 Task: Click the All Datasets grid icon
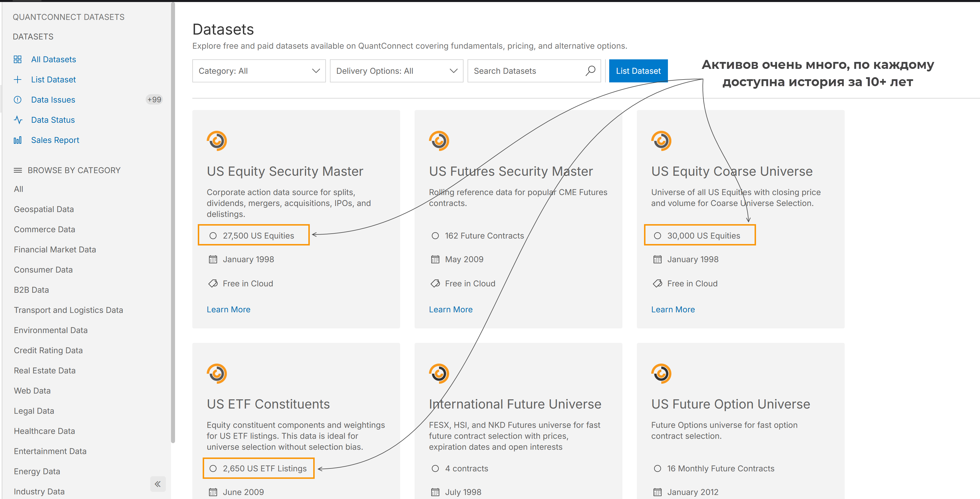click(18, 59)
